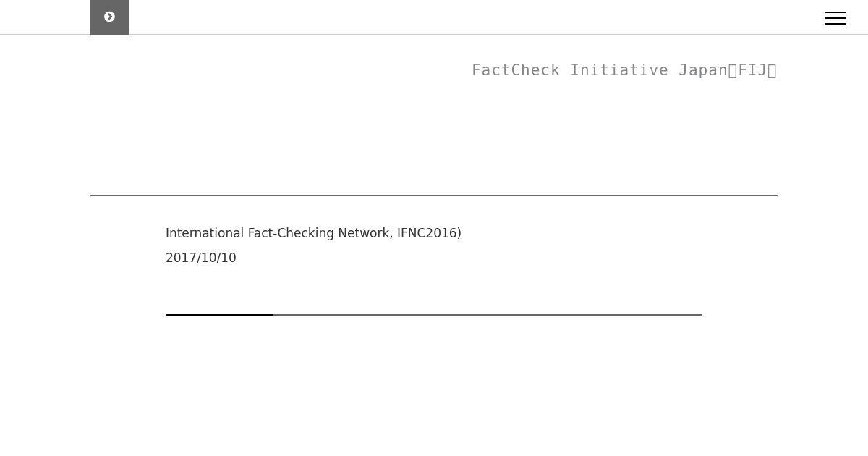Click the word "Initiative" in the site title

(619, 70)
